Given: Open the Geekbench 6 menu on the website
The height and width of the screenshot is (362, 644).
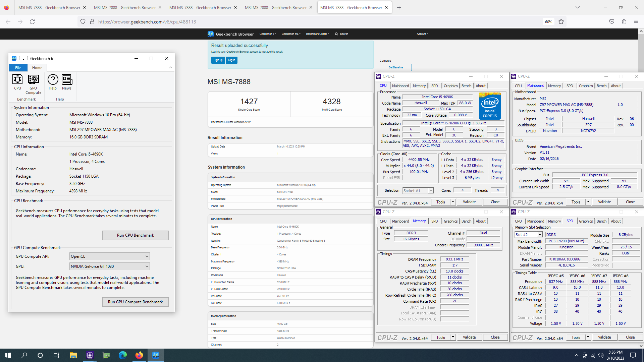Looking at the screenshot, I should [267, 34].
